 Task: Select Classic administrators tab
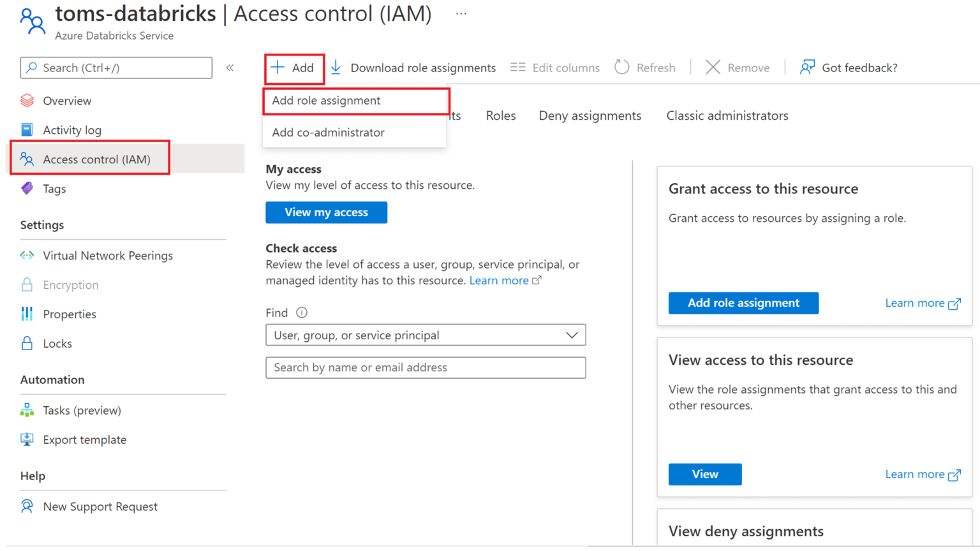coord(727,115)
